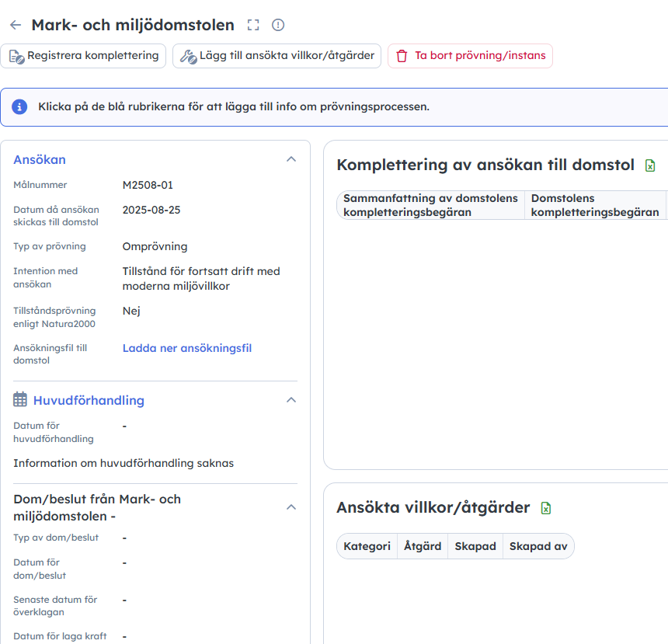Collapse the Ansökan section chevron
This screenshot has height=644, width=668.
pyautogui.click(x=291, y=159)
